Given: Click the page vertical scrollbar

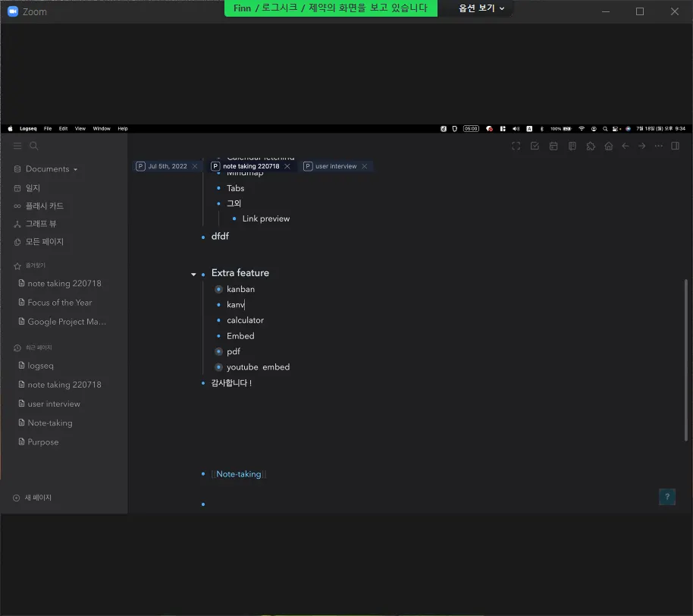Looking at the screenshot, I should 685,360.
